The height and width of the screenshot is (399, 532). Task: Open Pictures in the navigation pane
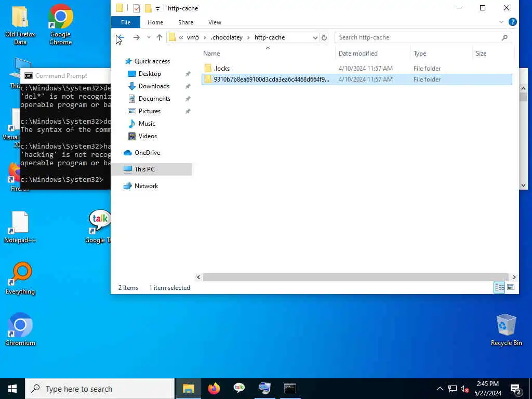pyautogui.click(x=149, y=111)
